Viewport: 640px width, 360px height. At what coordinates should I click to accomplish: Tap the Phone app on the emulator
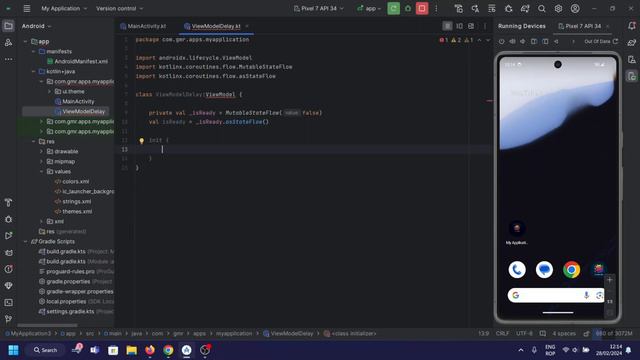click(517, 270)
